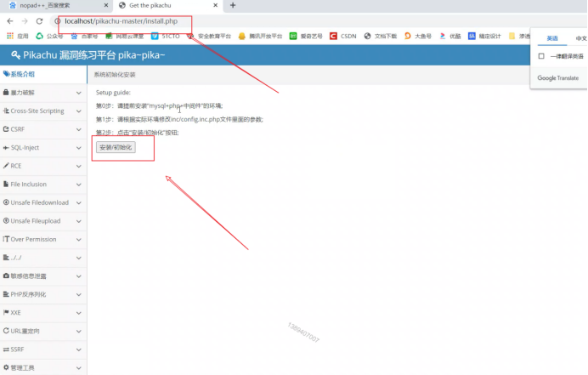
Task: Expand the SQL-Inject chevron
Action: click(79, 147)
